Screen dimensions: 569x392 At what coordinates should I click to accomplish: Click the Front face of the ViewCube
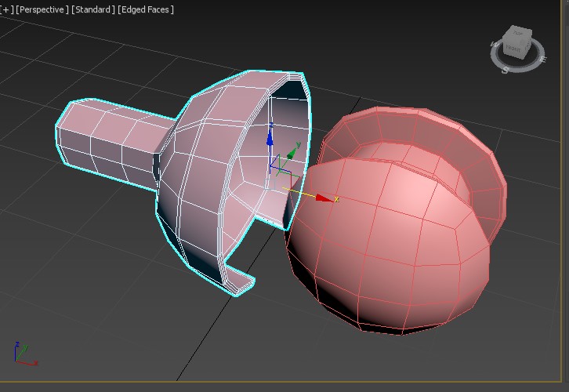(x=513, y=49)
